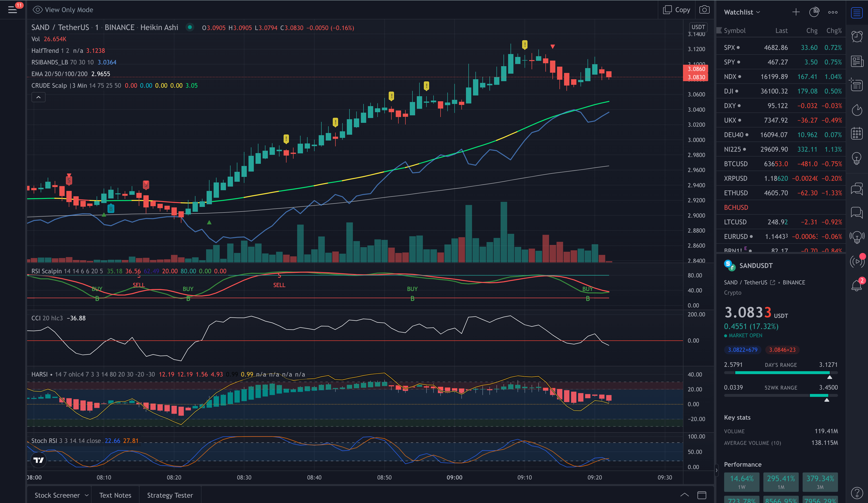This screenshot has width=868, height=503.
Task: Click the Day's Range bar
Action: coord(781,373)
